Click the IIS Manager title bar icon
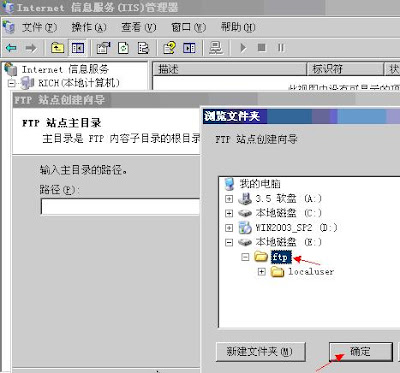Viewport: 400px width, 373px height. 8,7
